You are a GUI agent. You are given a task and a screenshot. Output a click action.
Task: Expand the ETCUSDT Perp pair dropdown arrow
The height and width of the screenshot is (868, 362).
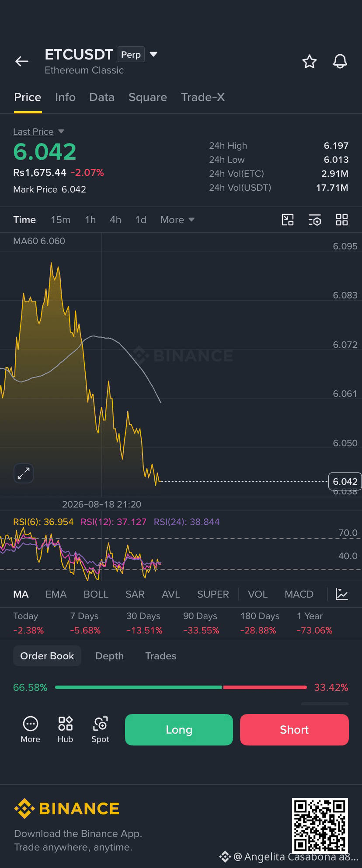[x=153, y=54]
